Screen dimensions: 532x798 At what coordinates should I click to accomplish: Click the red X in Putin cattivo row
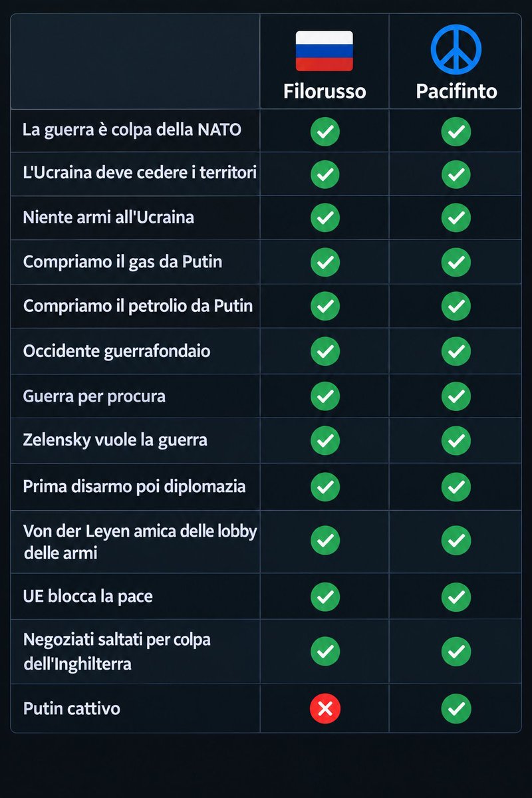point(325,709)
